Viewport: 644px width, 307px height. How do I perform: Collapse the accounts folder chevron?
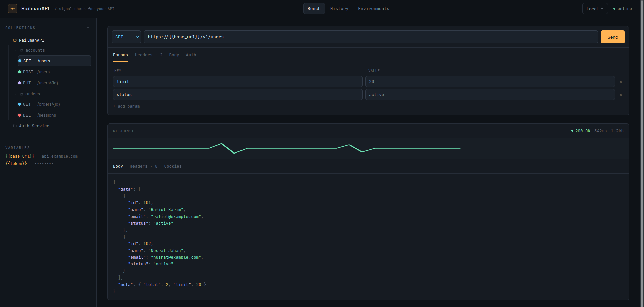[15, 50]
